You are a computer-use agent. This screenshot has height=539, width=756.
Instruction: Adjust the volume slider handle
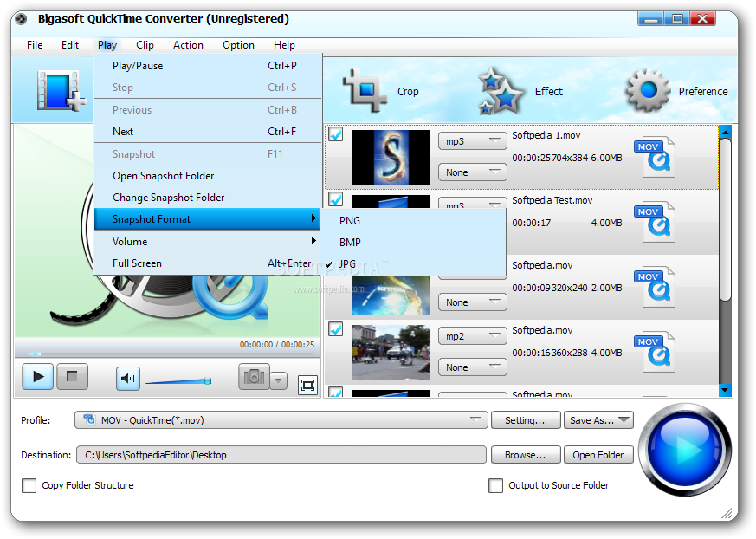207,380
